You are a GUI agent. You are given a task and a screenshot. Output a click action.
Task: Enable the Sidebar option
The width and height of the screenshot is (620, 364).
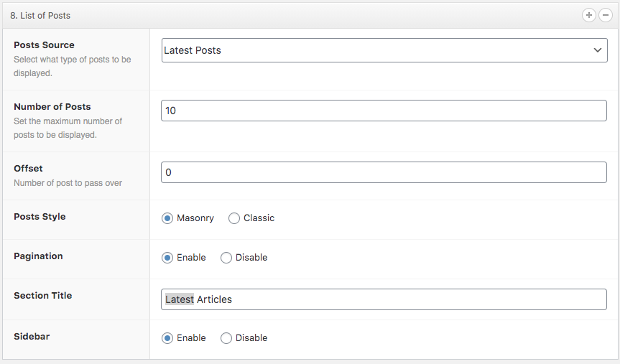coord(167,338)
